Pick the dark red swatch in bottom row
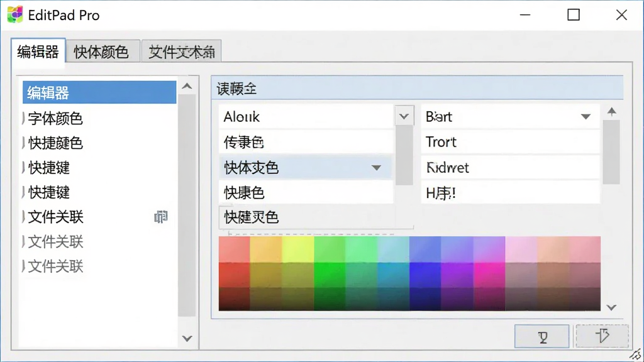The width and height of the screenshot is (644, 362). pos(234,299)
